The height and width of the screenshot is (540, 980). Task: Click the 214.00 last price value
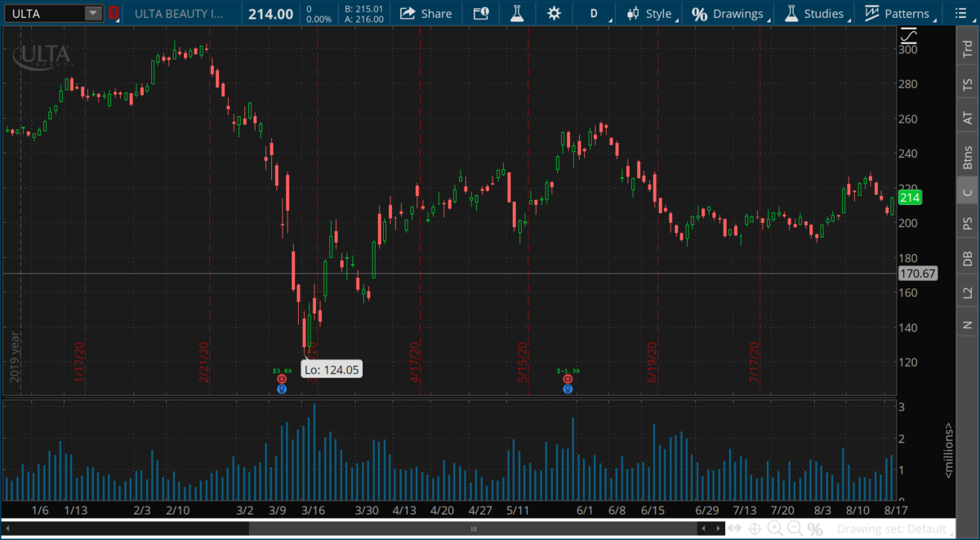[x=270, y=13]
